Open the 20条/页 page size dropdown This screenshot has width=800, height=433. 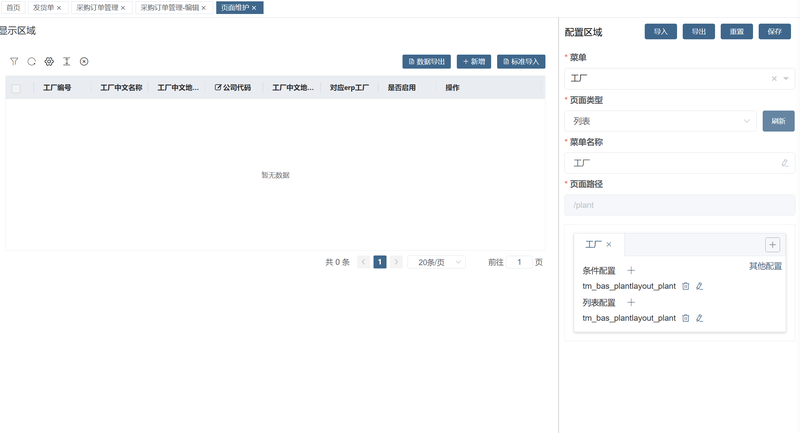pos(436,262)
